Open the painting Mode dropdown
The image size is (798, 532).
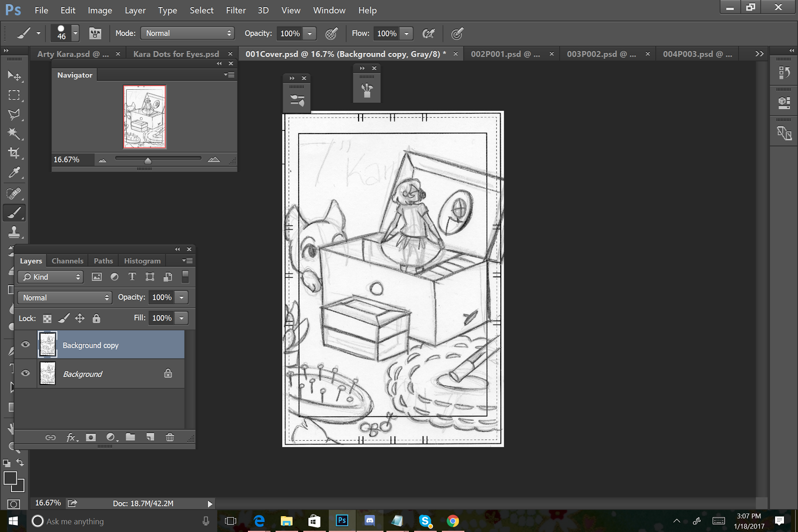(x=187, y=33)
